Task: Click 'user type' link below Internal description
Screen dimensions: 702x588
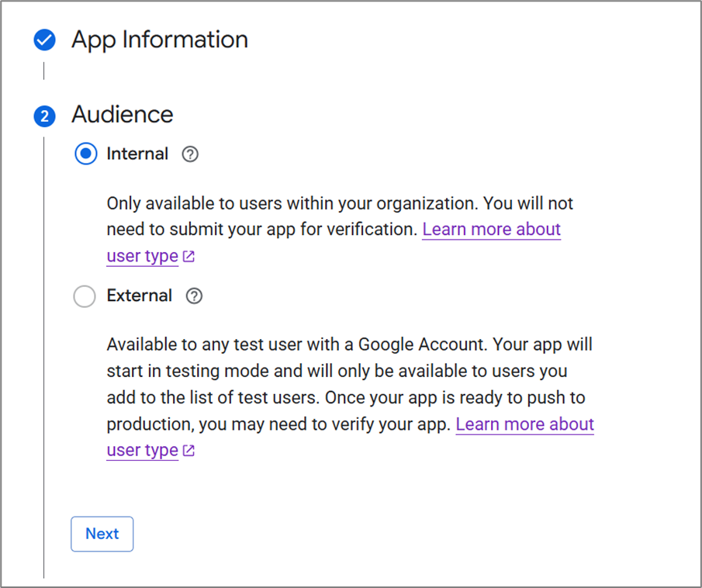Action: coord(143,256)
